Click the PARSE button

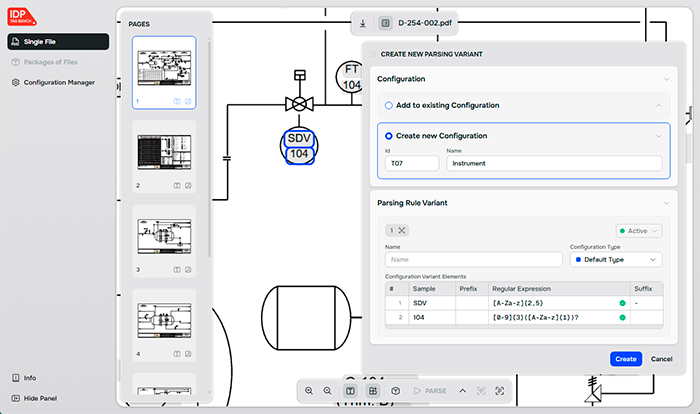click(430, 391)
